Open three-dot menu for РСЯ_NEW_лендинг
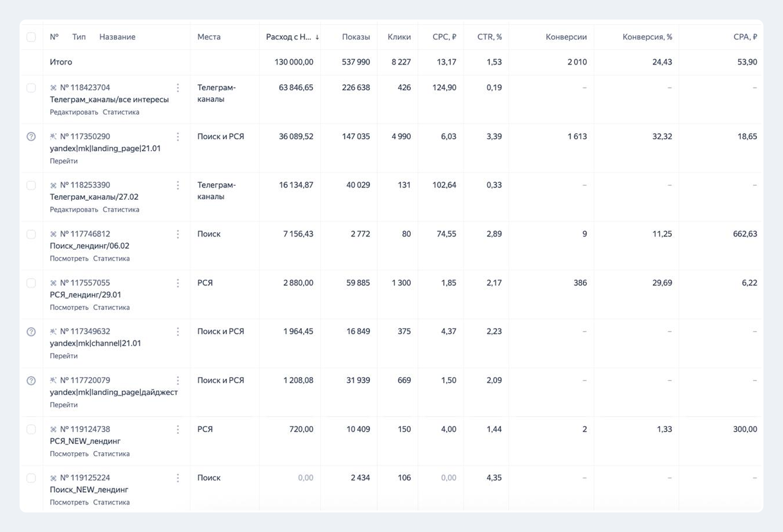Image resolution: width=783 pixels, height=532 pixels. pyautogui.click(x=177, y=429)
